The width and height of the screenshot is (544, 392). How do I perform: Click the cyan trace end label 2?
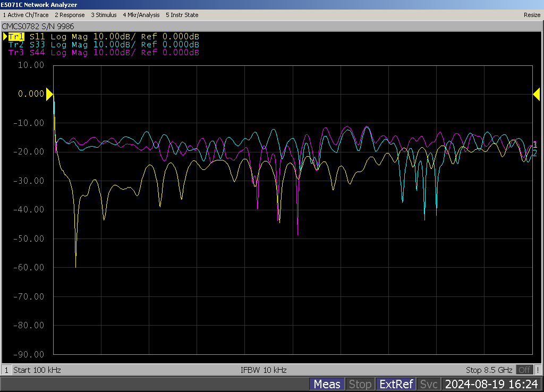point(535,154)
